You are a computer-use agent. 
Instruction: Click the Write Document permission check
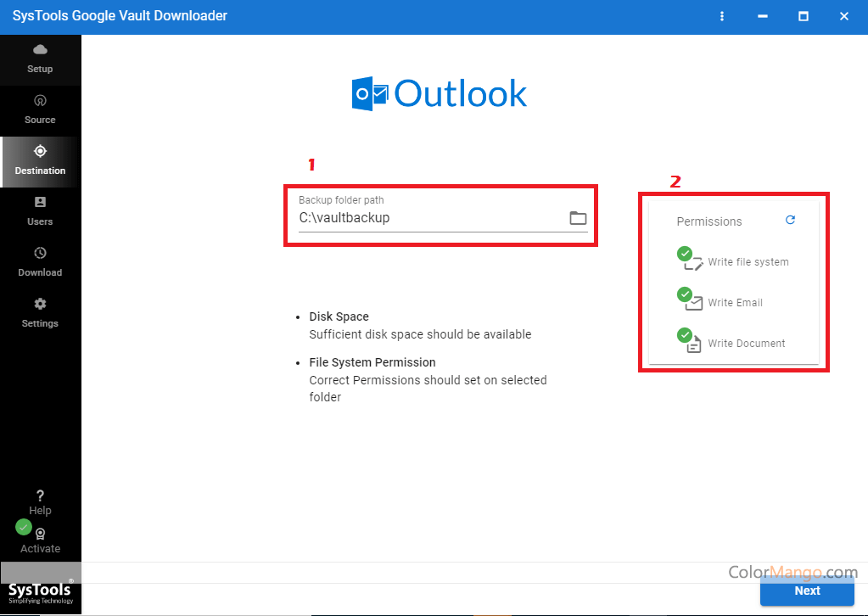[685, 335]
